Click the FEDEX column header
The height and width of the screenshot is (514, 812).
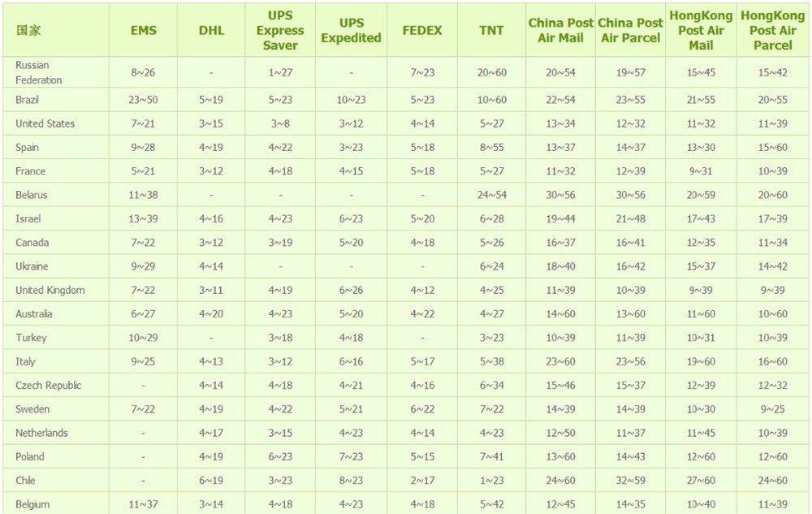[422, 31]
